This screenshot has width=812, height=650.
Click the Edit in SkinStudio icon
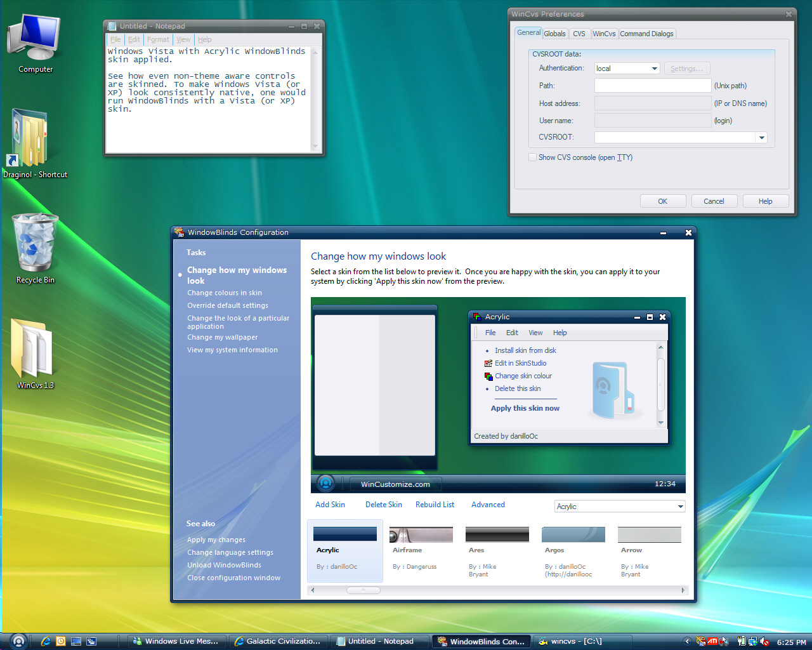click(488, 363)
